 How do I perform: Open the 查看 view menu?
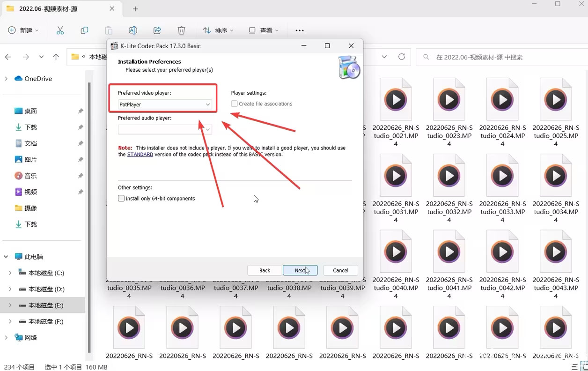tap(264, 30)
